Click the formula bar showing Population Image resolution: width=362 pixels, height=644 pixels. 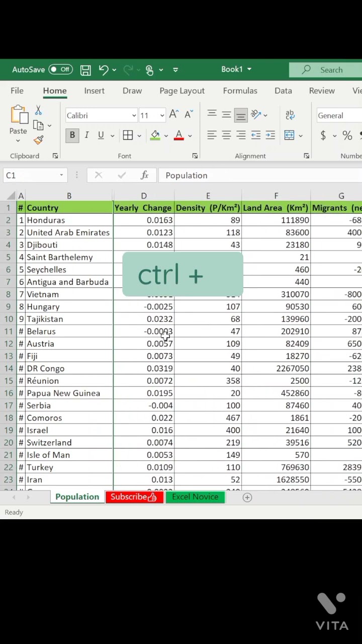260,175
